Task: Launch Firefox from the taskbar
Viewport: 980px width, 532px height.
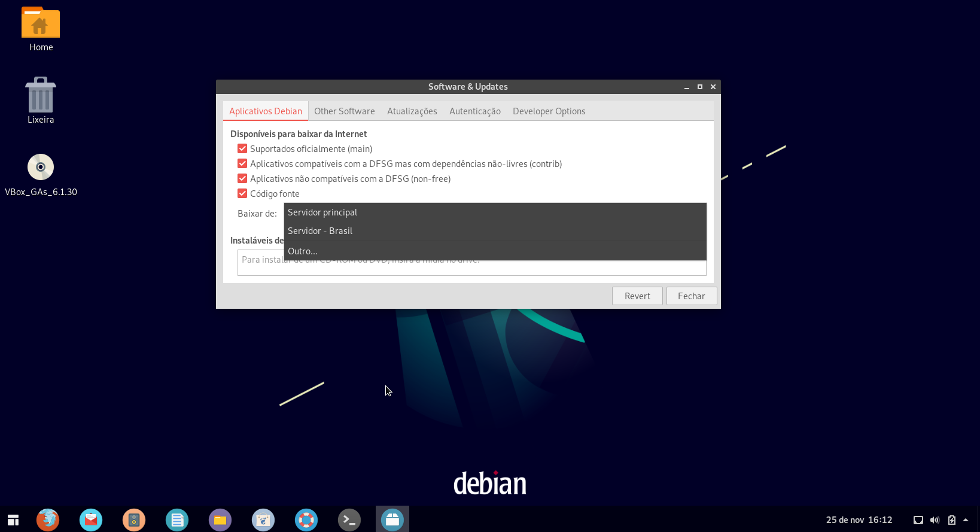Action: pyautogui.click(x=48, y=519)
